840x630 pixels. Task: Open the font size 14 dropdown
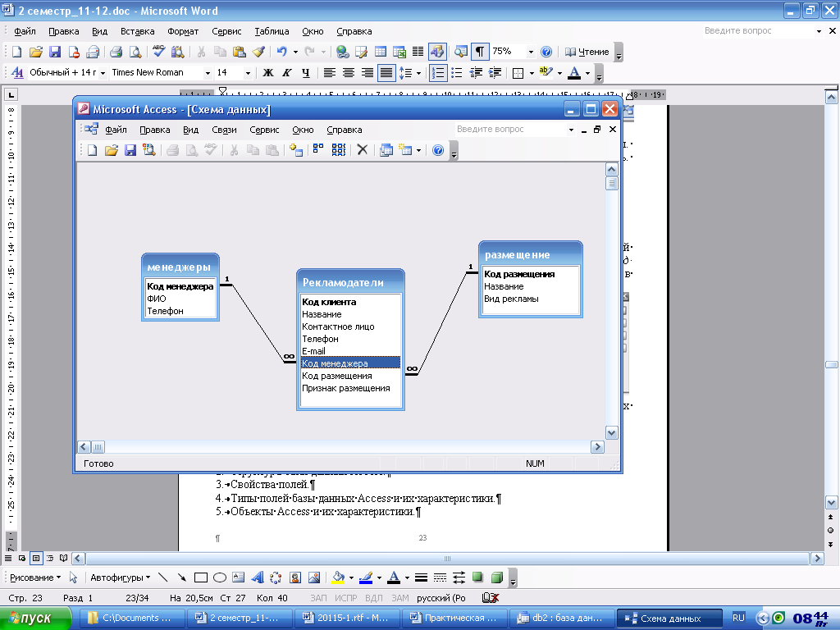coord(248,73)
